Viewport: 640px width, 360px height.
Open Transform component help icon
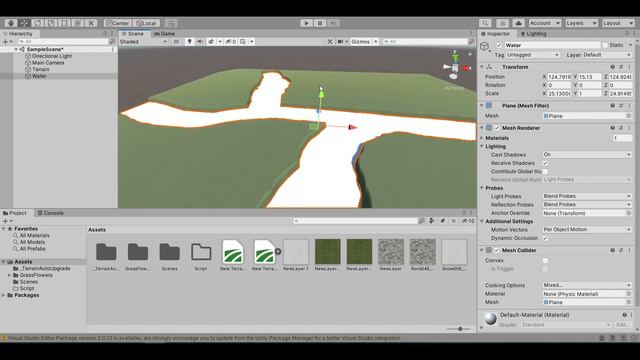pyautogui.click(x=612, y=67)
